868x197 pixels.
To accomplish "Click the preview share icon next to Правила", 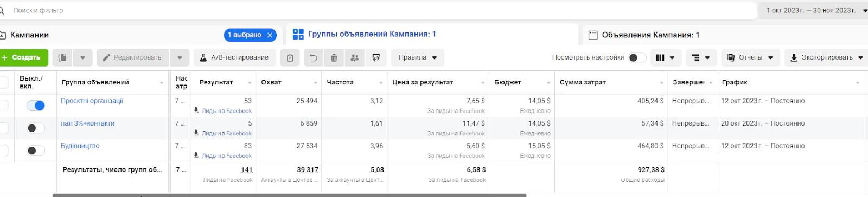I will tap(376, 57).
